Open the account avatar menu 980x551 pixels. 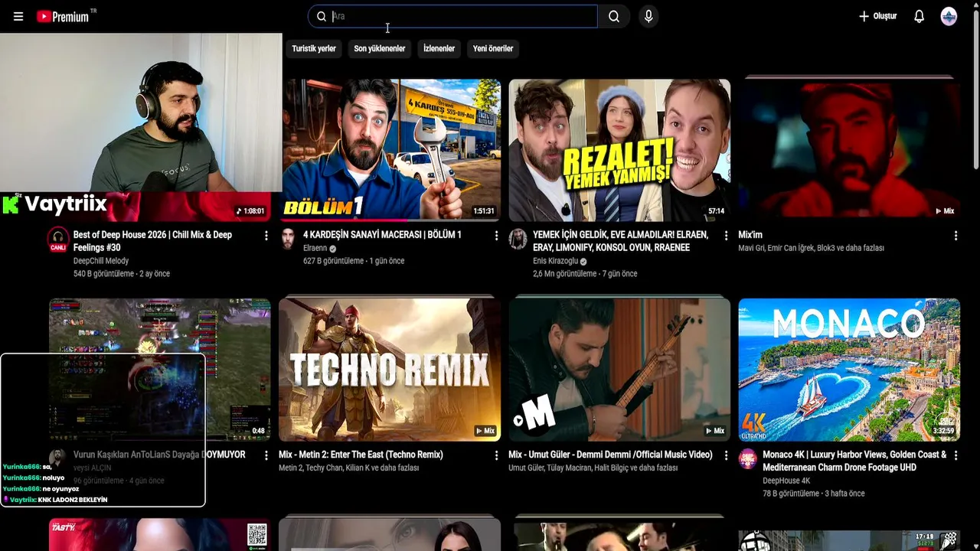coord(949,16)
